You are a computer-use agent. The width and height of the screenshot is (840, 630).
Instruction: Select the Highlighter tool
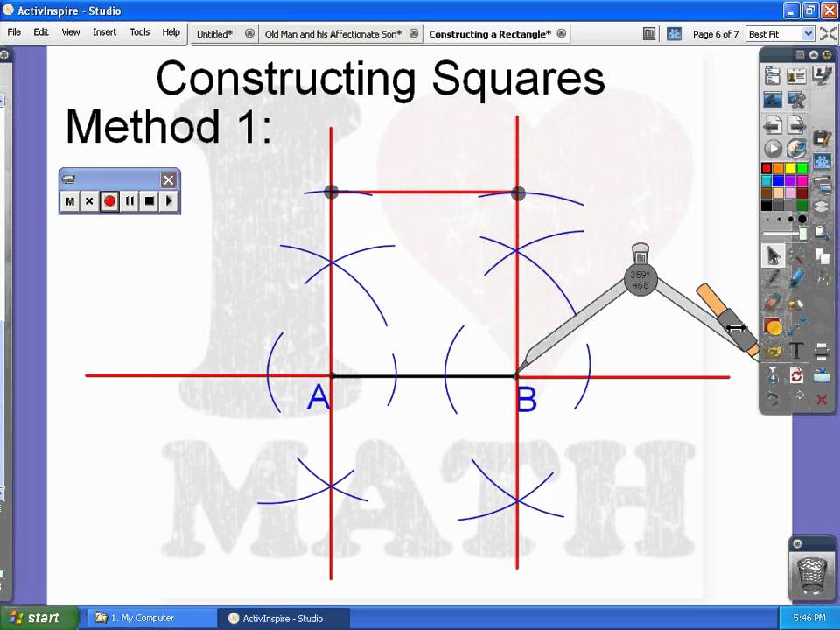[797, 277]
